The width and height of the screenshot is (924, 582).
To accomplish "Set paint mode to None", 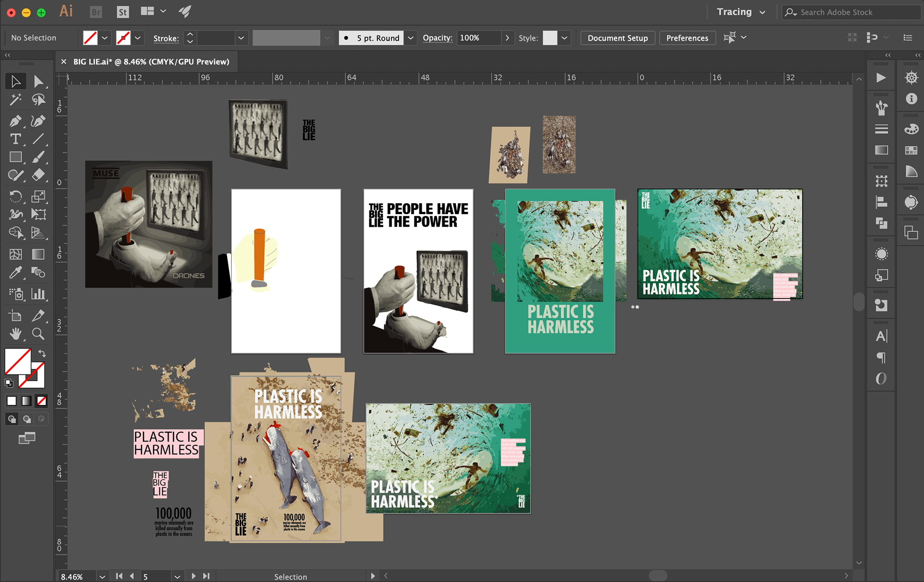I will (x=42, y=401).
